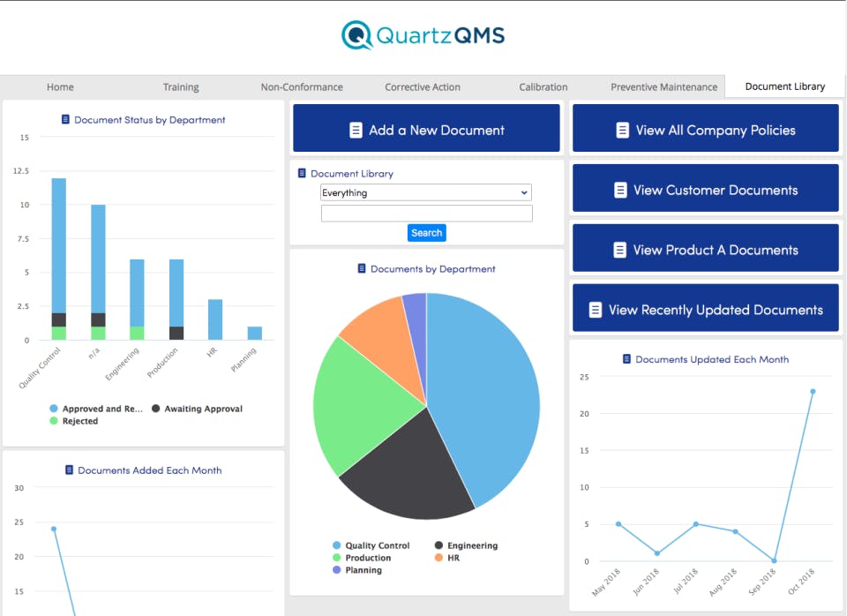Click the document icon in Add a New Document
Viewport: 847px width, 616px height.
click(356, 131)
